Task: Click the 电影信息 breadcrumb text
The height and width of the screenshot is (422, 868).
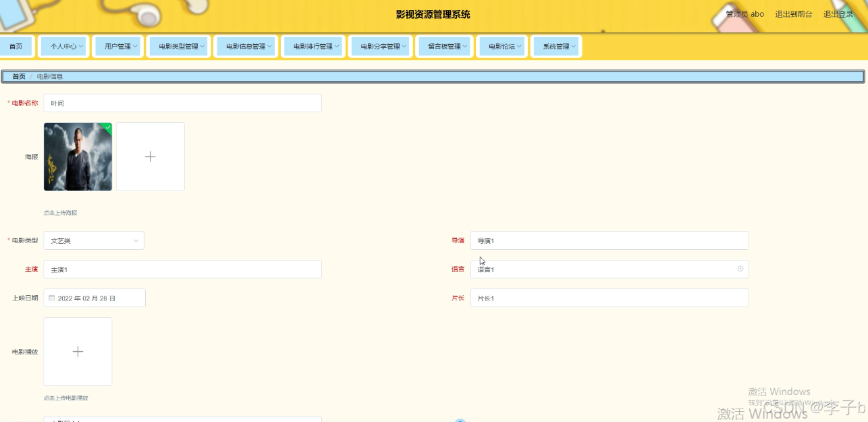Action: click(x=50, y=77)
